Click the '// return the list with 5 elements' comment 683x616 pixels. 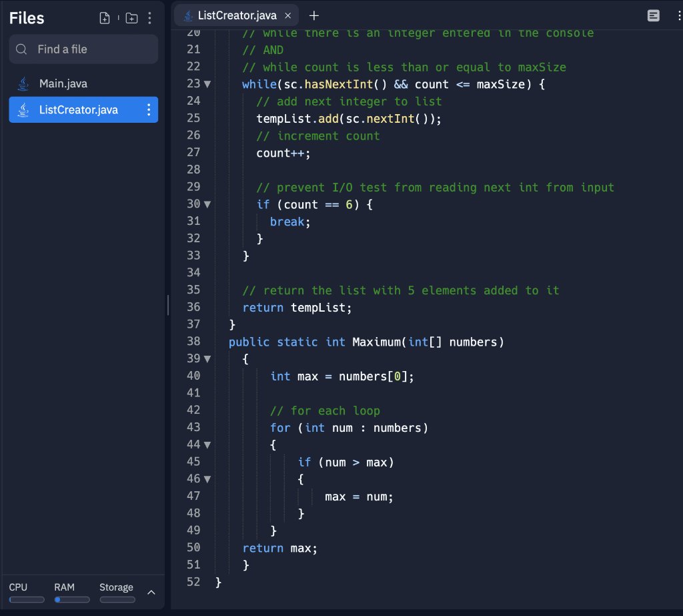[401, 290]
